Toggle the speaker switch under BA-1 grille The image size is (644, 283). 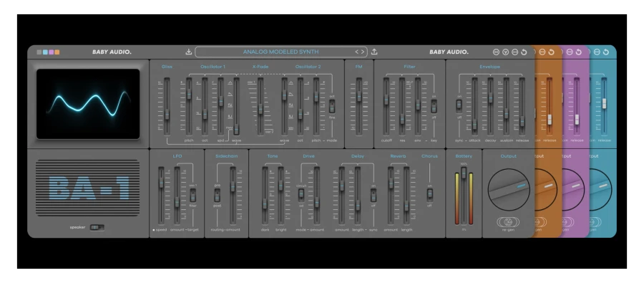97,227
